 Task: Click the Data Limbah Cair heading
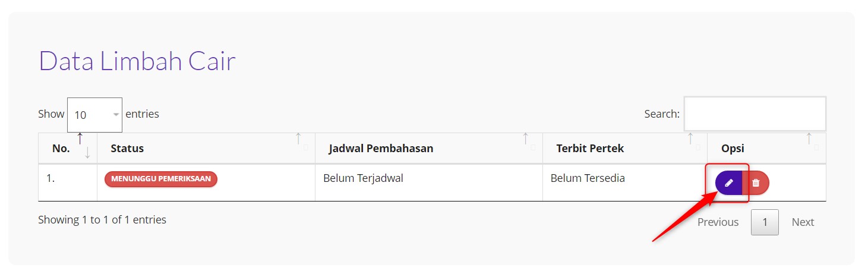(137, 61)
